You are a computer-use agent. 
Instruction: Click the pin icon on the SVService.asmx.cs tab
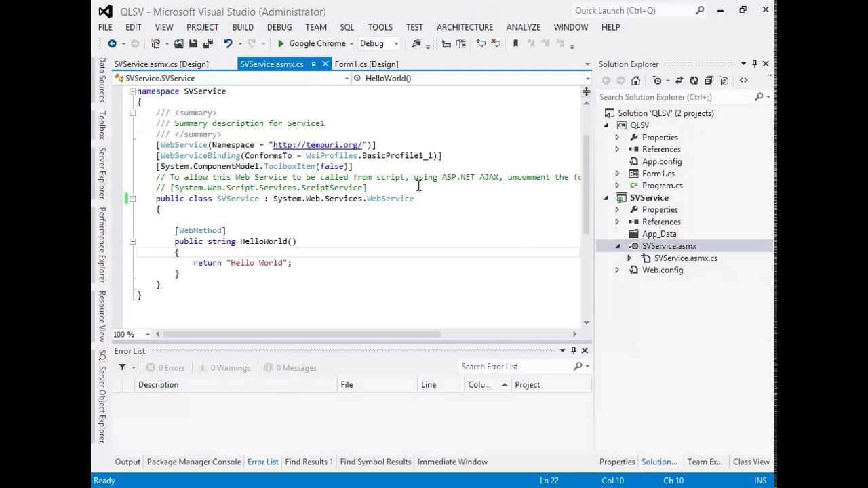click(x=313, y=64)
